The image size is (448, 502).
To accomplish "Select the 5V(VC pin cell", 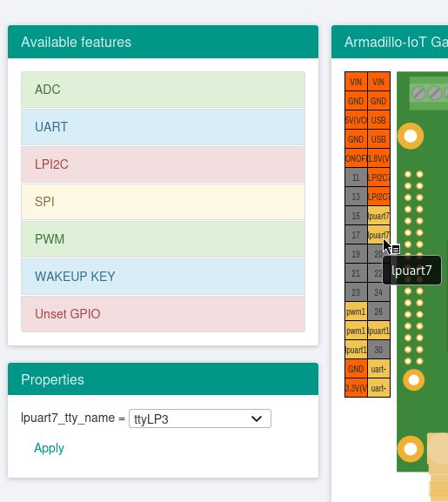I will [x=356, y=120].
